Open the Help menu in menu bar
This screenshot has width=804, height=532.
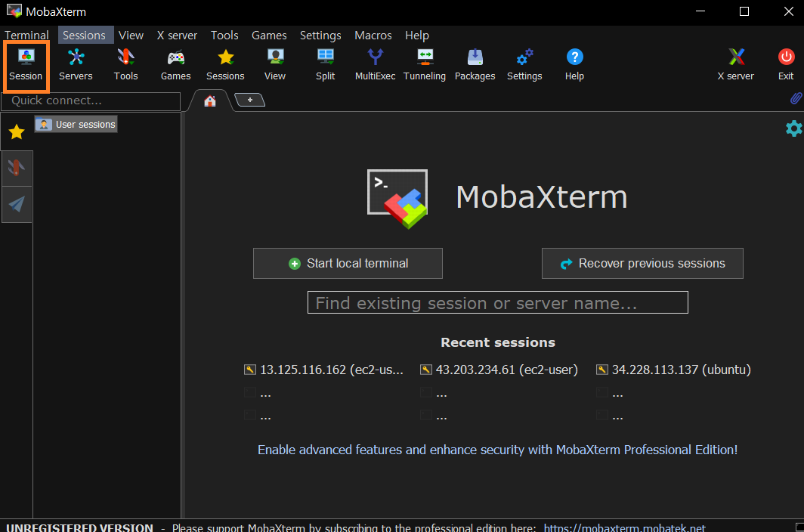[417, 36]
